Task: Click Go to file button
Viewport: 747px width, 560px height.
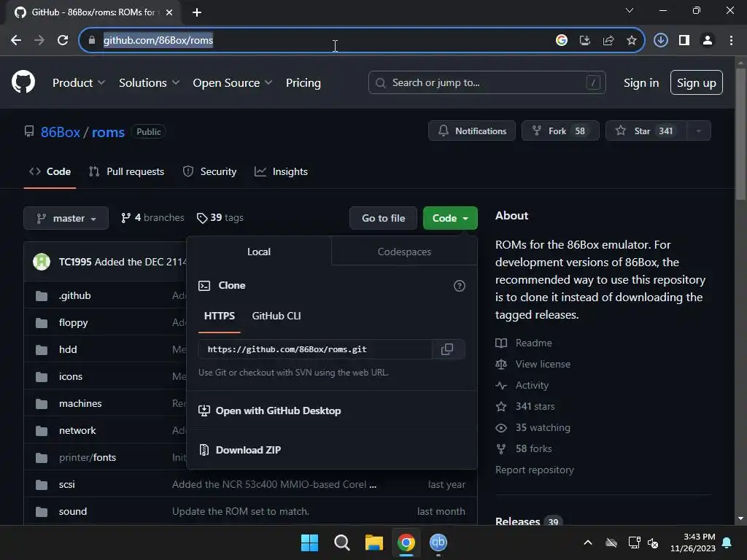Action: (383, 218)
